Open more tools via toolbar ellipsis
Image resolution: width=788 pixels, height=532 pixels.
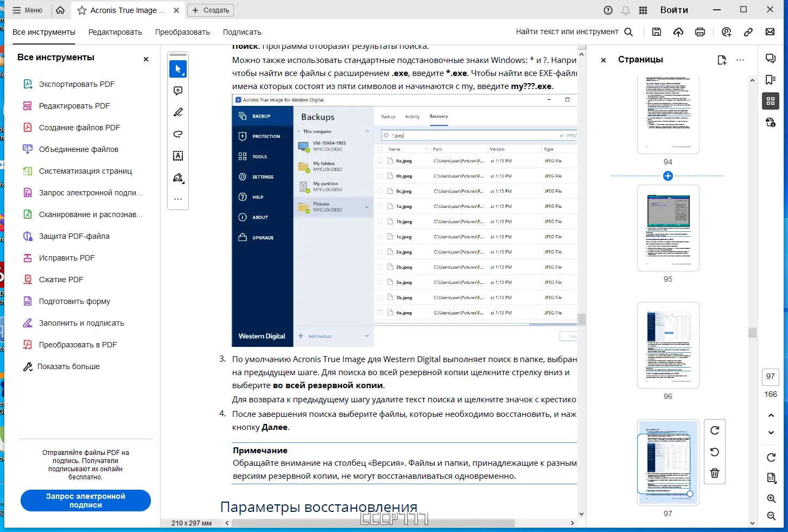pyautogui.click(x=178, y=199)
